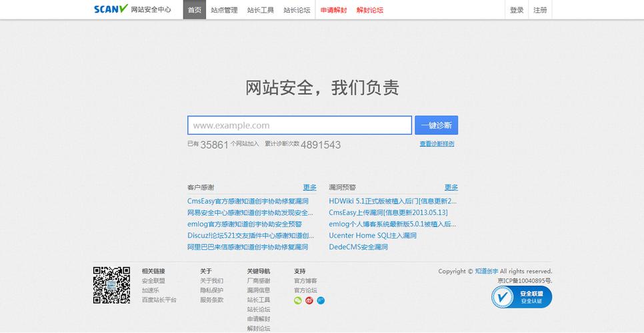The height and width of the screenshot is (333, 644).
Task: Open 查看诊断样例 link
Action: 437,144
